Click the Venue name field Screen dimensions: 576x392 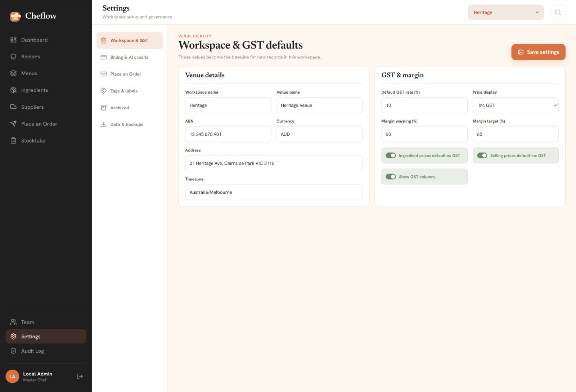319,105
